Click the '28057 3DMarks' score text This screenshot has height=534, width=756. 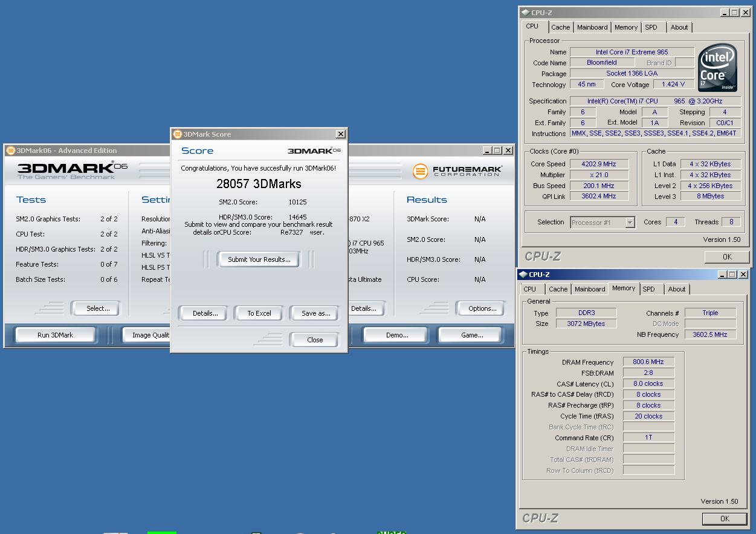259,184
